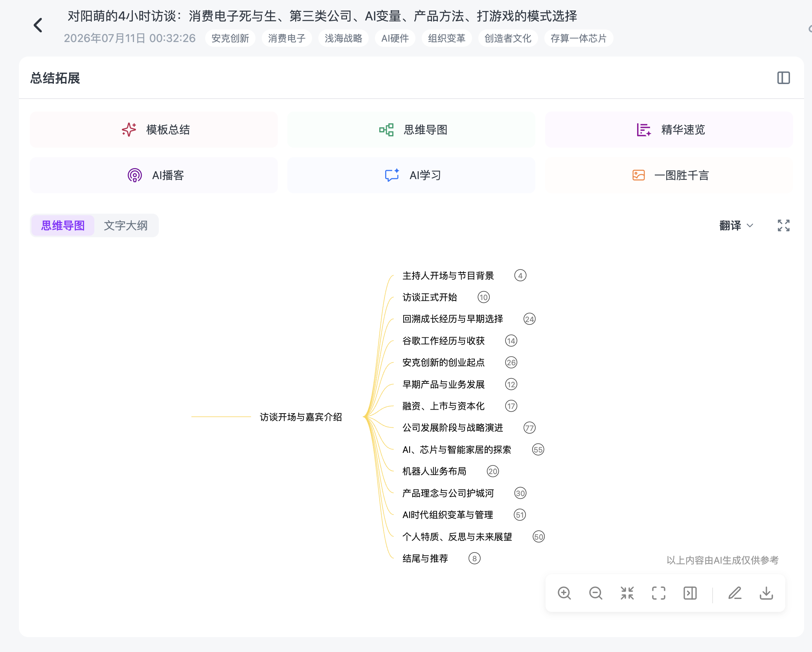
Task: Expand 24 children of 回溯成长经历与早期选择
Action: tap(530, 319)
